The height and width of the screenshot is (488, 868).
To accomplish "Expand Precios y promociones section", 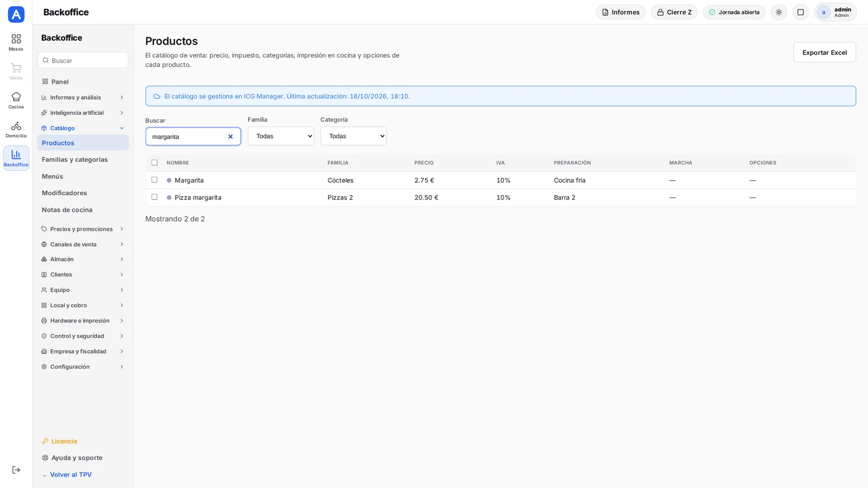I will (x=82, y=229).
